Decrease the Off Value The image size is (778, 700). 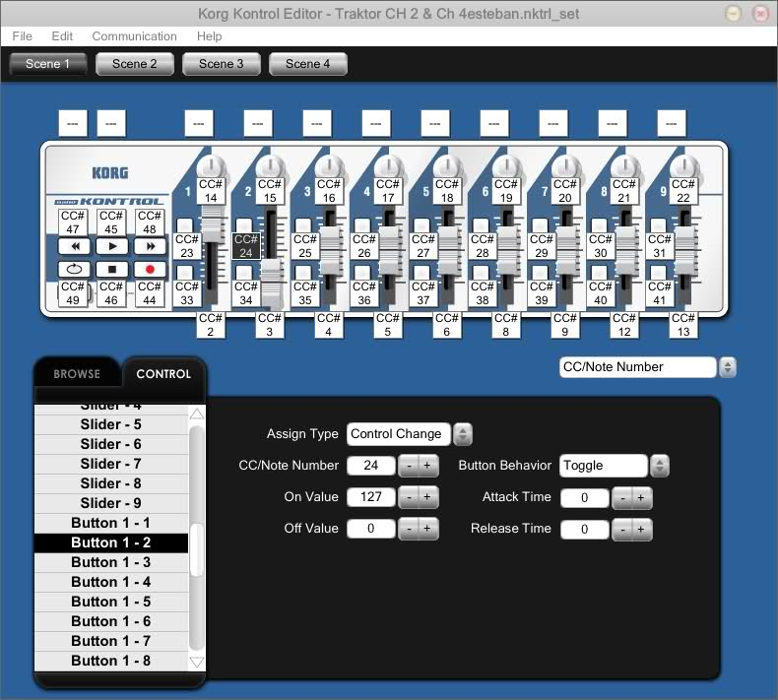click(409, 529)
